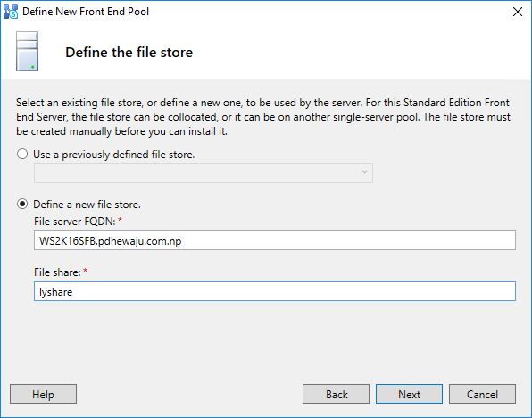Click the file store description paragraph
This screenshot has height=418, width=532.
263,117
